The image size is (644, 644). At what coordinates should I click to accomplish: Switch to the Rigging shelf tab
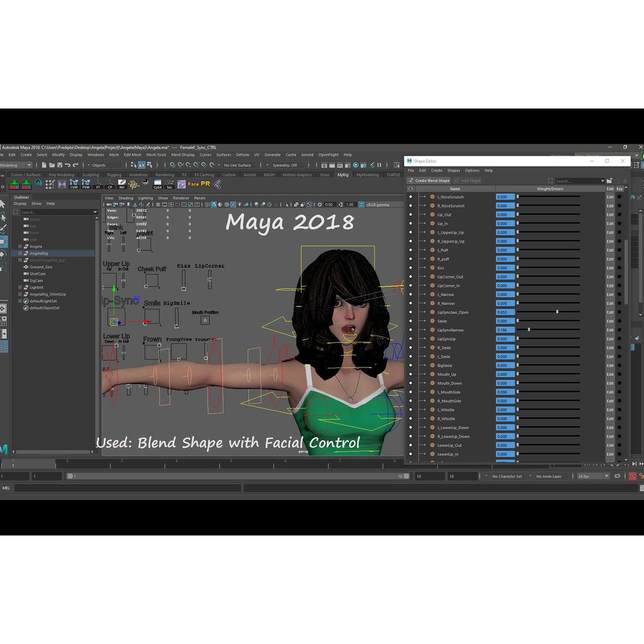coord(114,175)
